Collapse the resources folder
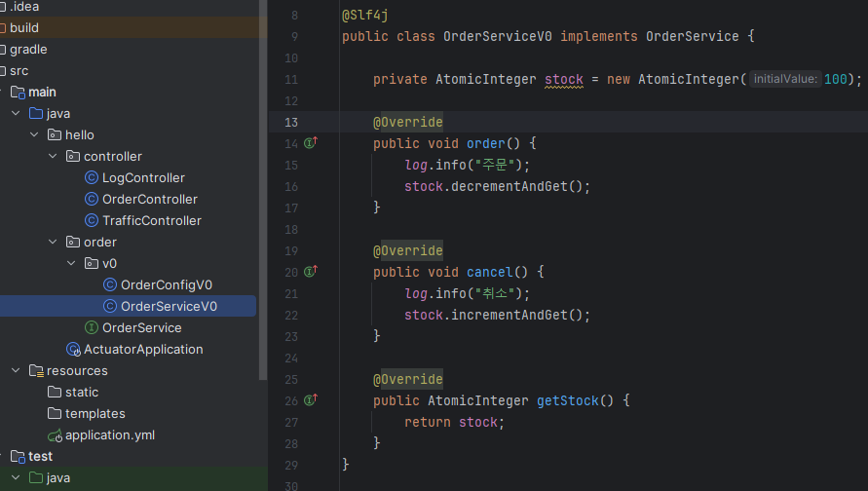868x491 pixels. click(x=16, y=370)
